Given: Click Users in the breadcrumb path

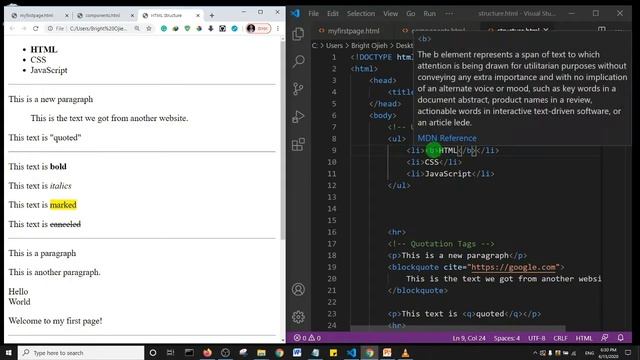Looking at the screenshot, I should click(x=334, y=45).
